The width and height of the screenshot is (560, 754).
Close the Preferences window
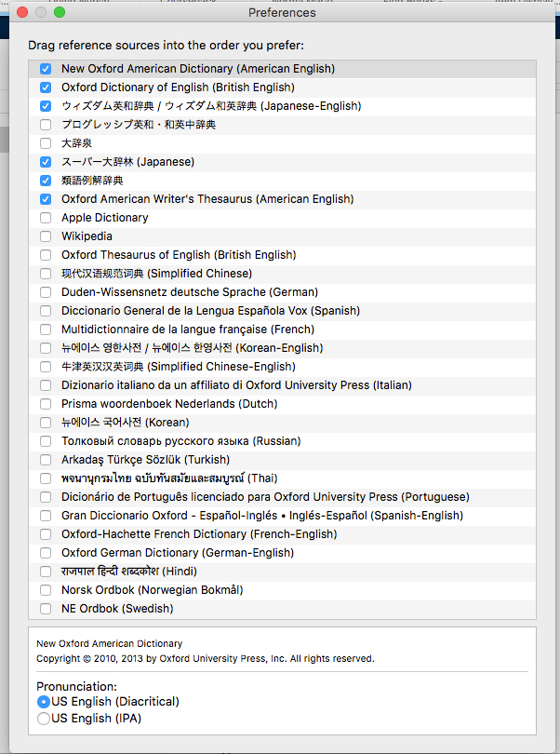[x=22, y=12]
